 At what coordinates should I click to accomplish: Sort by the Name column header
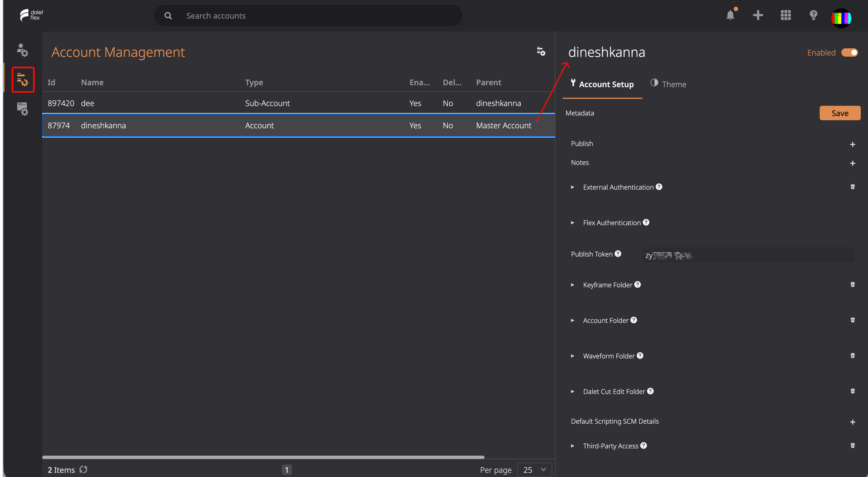tap(92, 82)
